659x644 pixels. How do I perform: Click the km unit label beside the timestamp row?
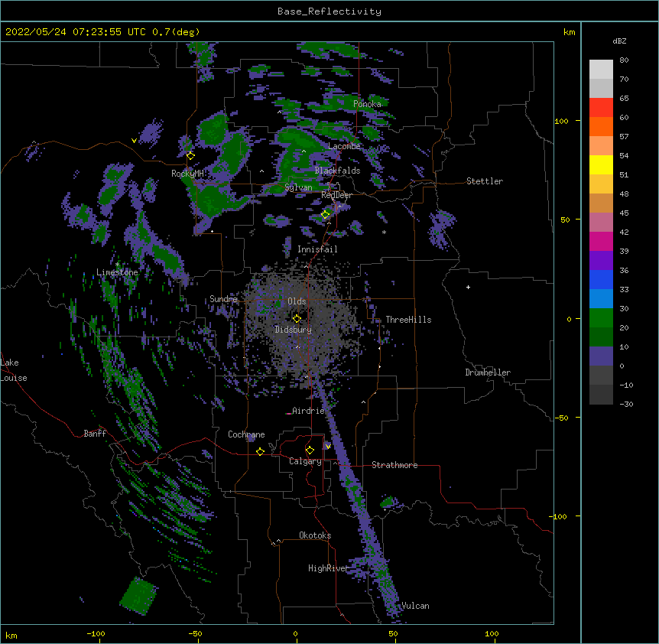(569, 32)
